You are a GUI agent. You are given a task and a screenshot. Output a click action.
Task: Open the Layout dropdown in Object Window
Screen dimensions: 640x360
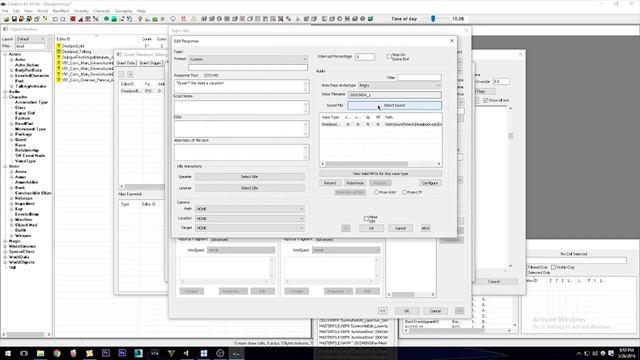[x=30, y=39]
